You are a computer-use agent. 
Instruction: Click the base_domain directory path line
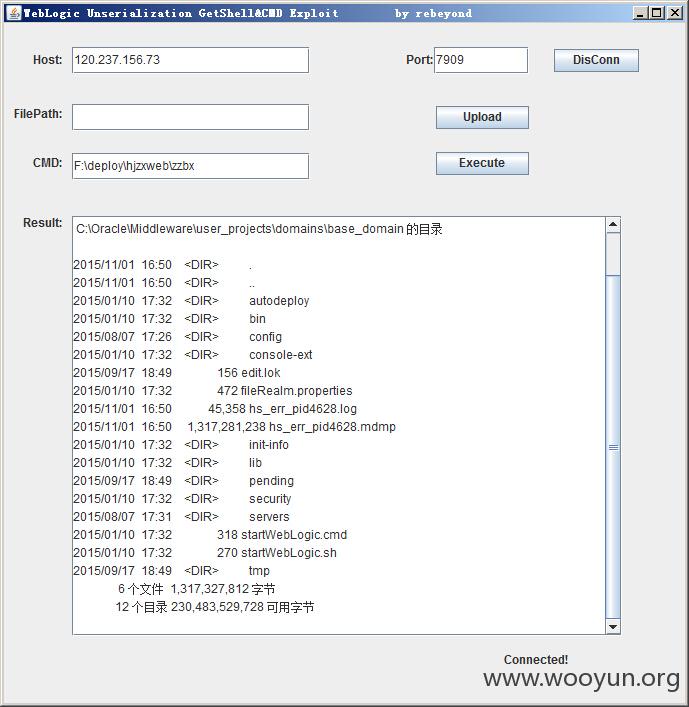259,229
